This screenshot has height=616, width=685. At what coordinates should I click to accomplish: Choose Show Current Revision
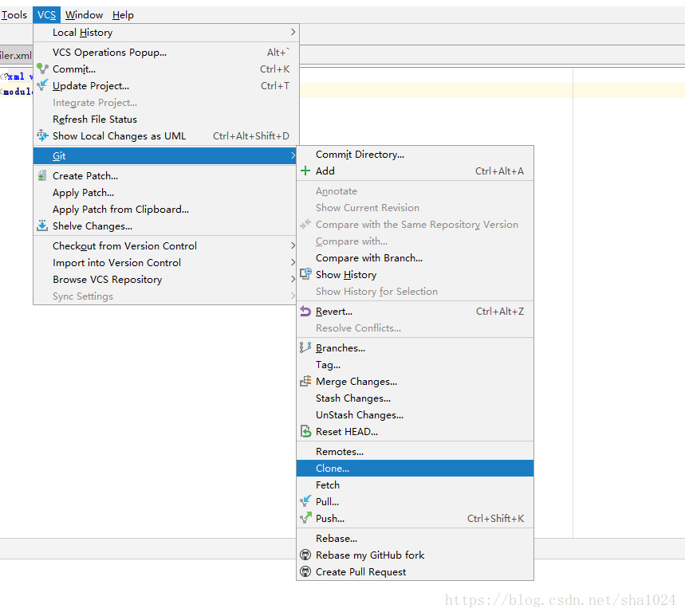point(415,207)
